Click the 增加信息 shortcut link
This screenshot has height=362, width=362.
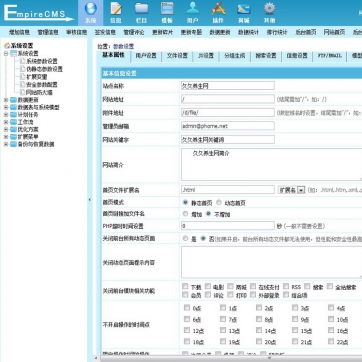tap(19, 32)
